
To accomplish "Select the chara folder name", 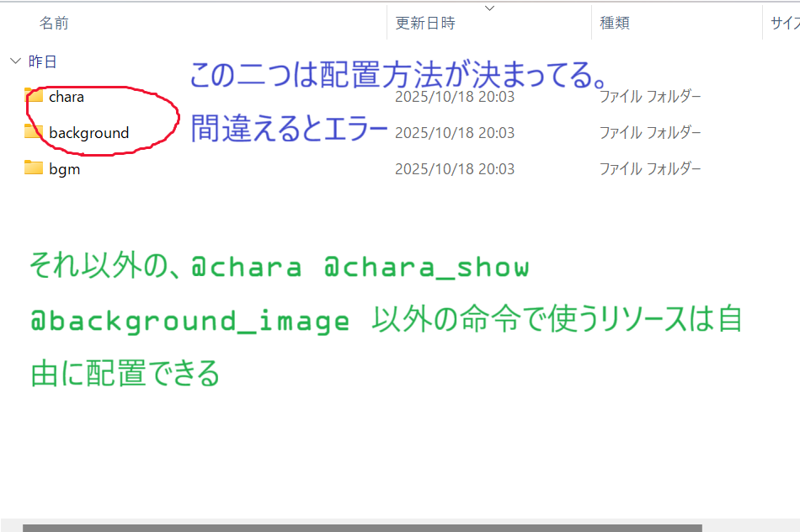I will click(67, 97).
